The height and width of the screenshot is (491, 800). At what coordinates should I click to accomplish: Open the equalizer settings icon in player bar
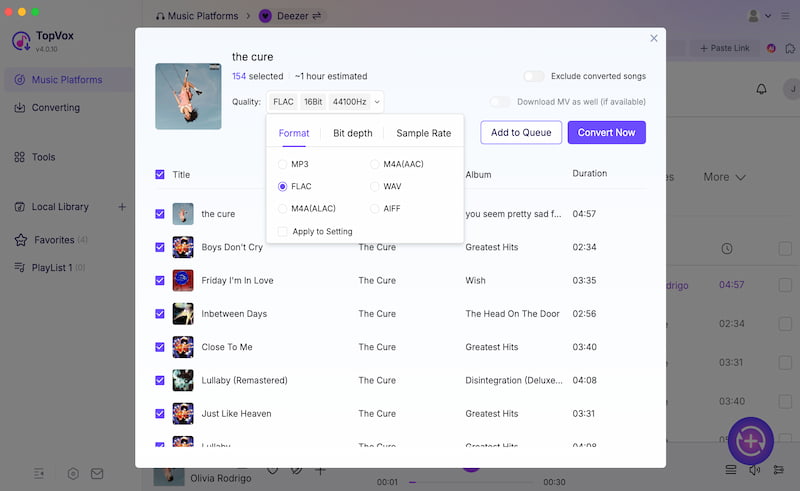coord(779,470)
